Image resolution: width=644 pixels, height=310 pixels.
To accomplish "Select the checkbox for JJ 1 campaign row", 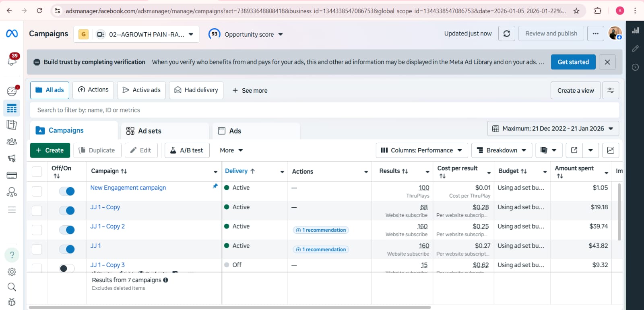I will click(x=37, y=249).
